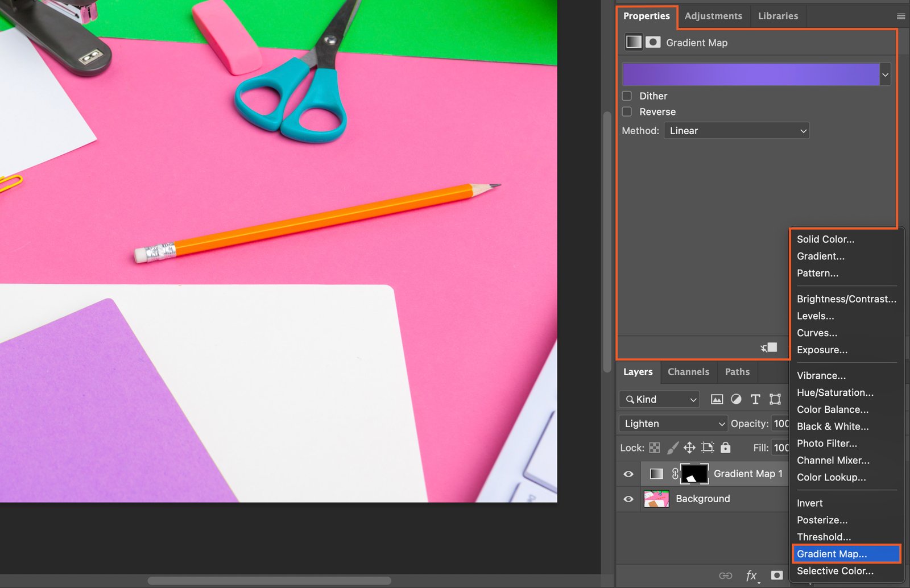Screen dimensions: 910x588
Task: Click the clip to layer icon in Properties
Action: (x=769, y=347)
